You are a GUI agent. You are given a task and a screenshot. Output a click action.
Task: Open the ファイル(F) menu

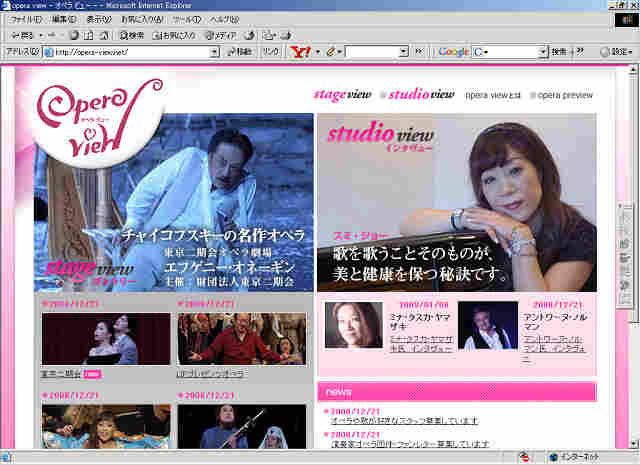[x=26, y=20]
